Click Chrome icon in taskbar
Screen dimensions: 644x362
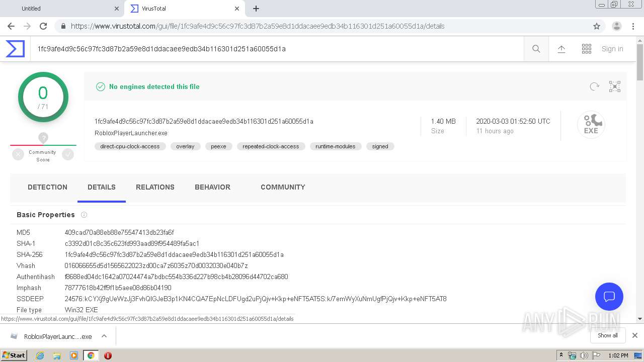91,355
